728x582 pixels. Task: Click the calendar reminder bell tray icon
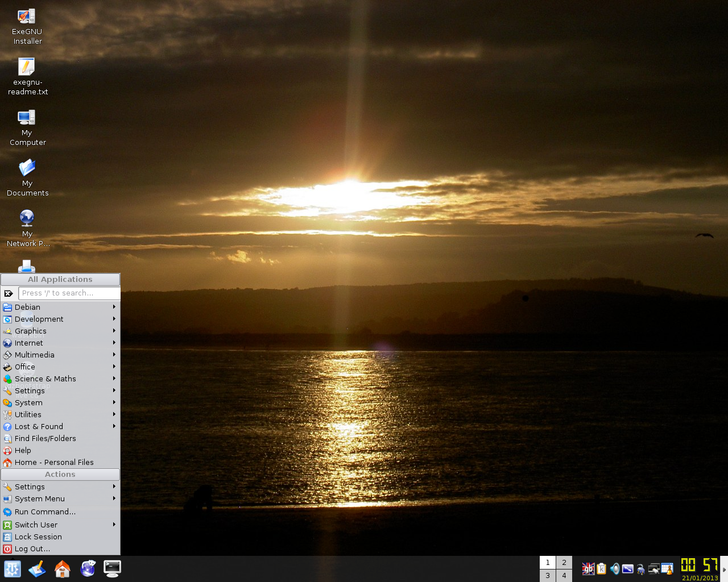click(x=667, y=568)
